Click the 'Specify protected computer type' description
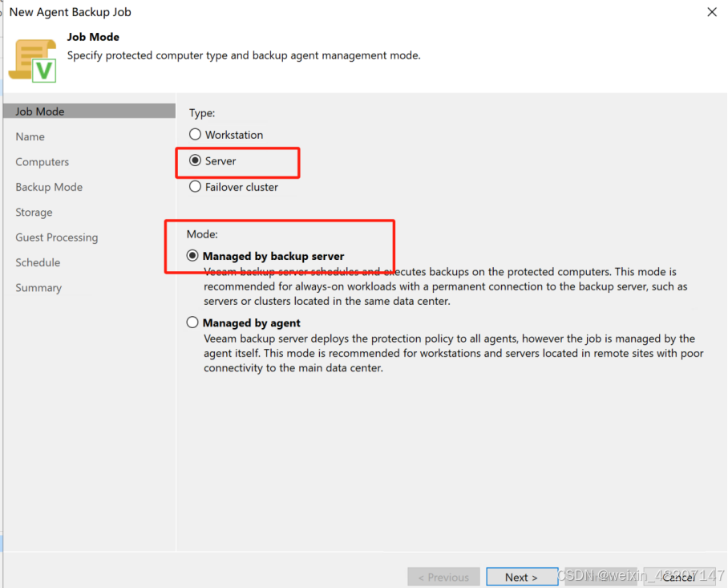This screenshot has height=588, width=728. pos(244,55)
